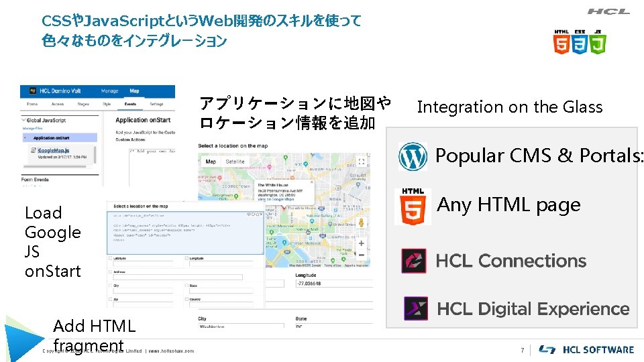
Task: Click the Application onStart heading in right pane
Action: pos(143,120)
